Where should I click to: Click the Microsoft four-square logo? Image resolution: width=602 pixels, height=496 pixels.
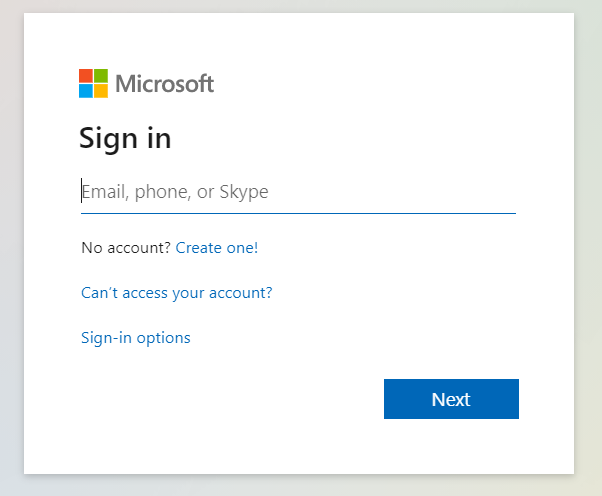coord(93,83)
